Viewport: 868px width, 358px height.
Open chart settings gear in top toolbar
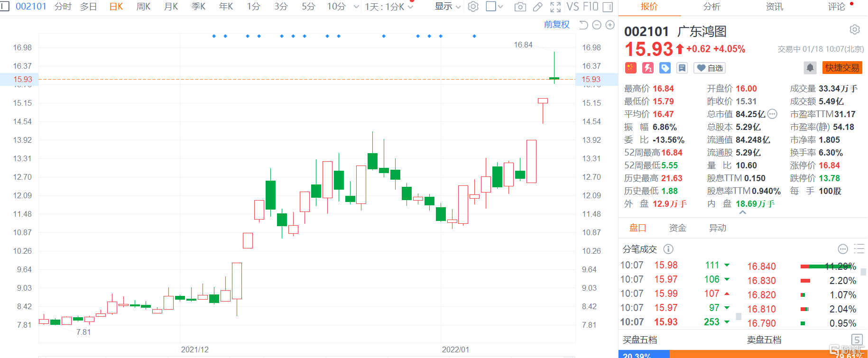tap(473, 7)
